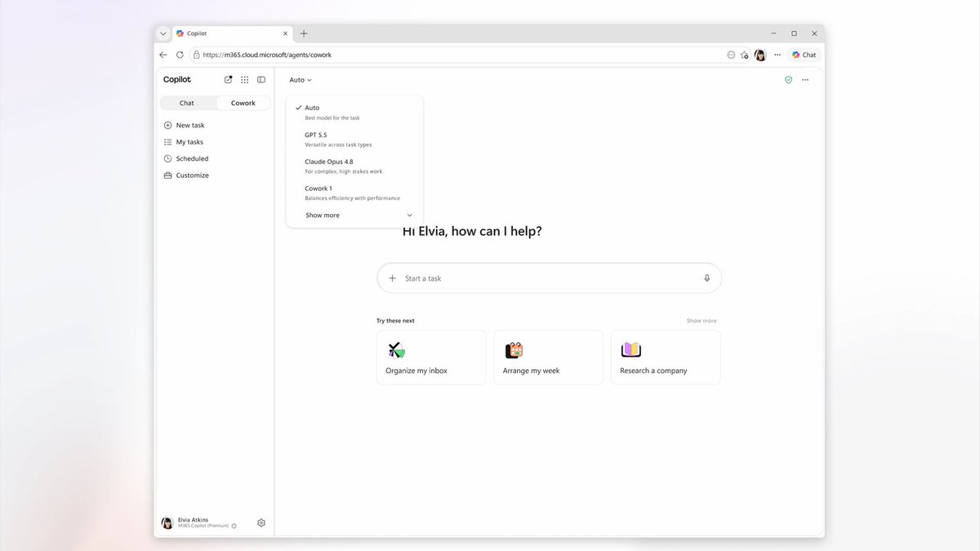The height and width of the screenshot is (551, 980).
Task: Close the Copilot browser tab
Action: (286, 33)
